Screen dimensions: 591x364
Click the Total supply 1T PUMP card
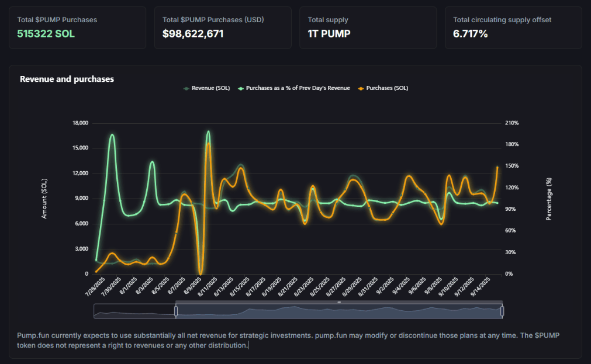(368, 27)
